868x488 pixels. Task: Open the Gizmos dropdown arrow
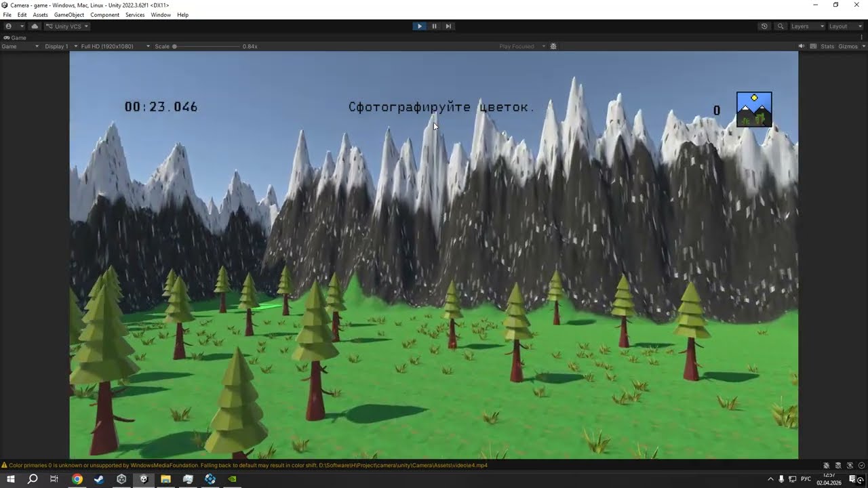pos(863,47)
